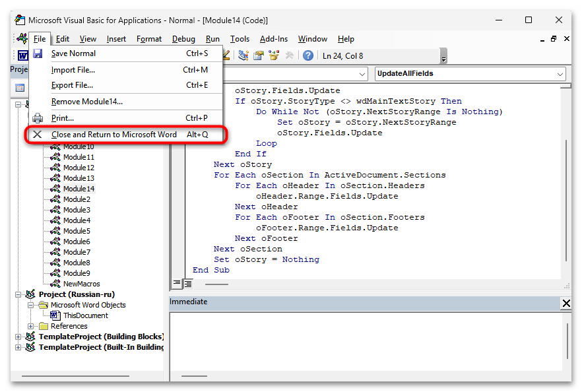Restore the Module14 code child window

click(x=554, y=38)
